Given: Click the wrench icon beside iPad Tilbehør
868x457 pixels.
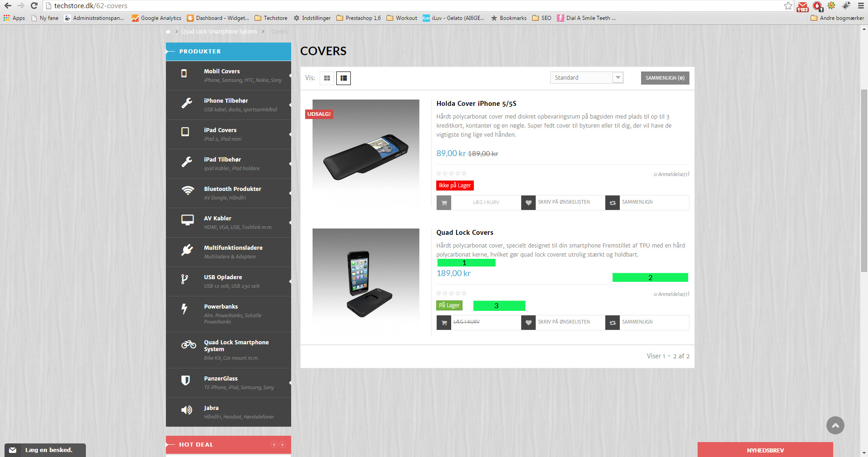Looking at the screenshot, I should coord(187,162).
